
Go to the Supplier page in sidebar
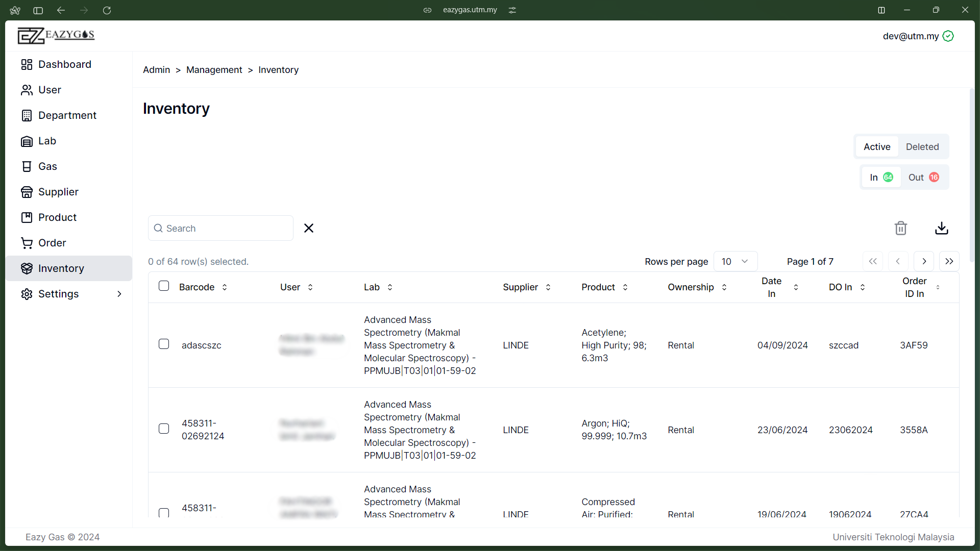coord(58,192)
